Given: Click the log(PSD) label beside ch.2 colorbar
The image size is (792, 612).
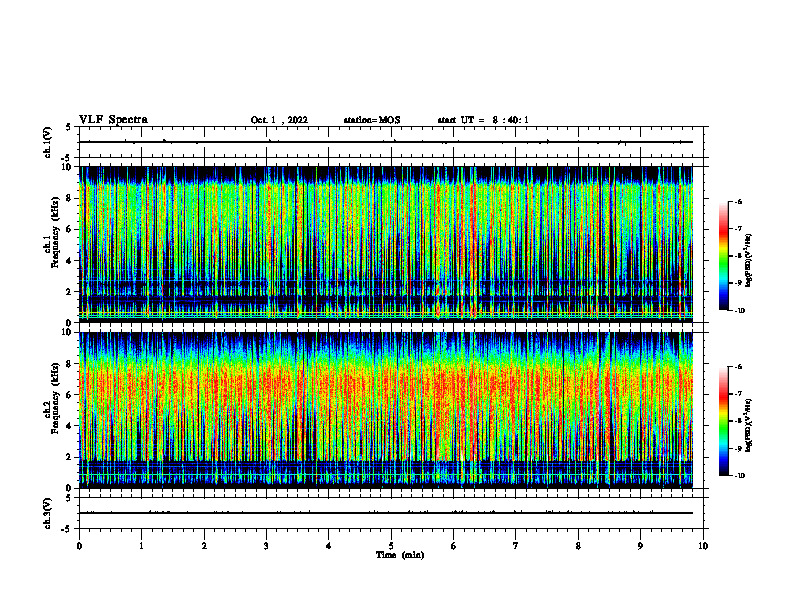Looking at the screenshot, I should (x=750, y=425).
